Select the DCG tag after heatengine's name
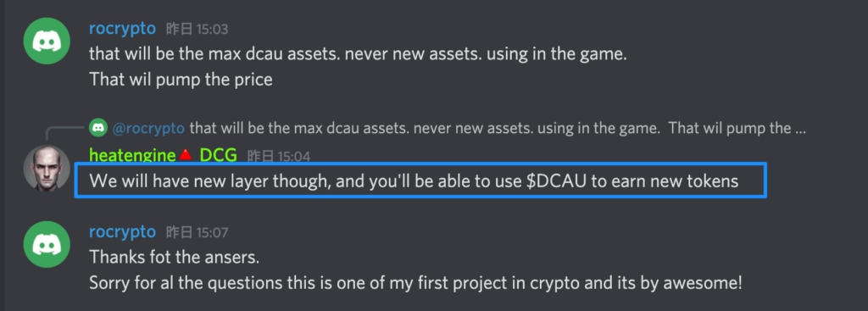 coord(218,156)
